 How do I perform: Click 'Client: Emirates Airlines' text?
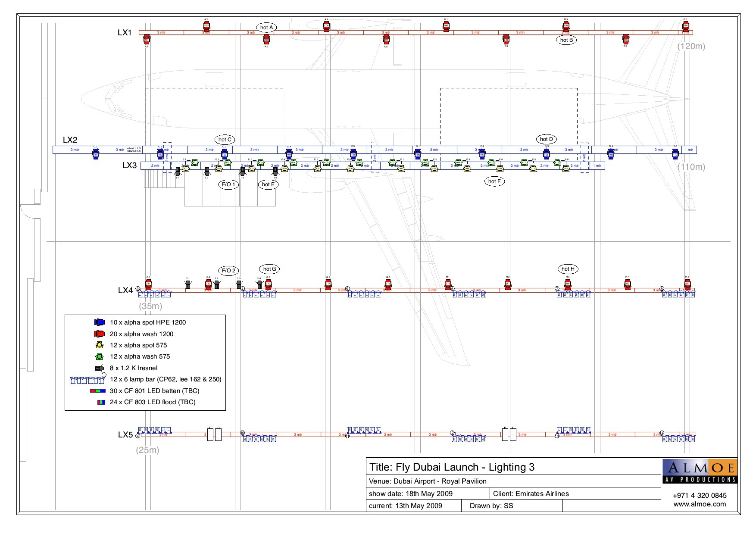coord(531,493)
